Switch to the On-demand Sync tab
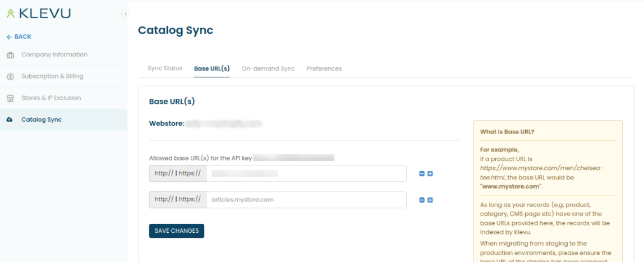644x262 pixels. click(x=268, y=68)
